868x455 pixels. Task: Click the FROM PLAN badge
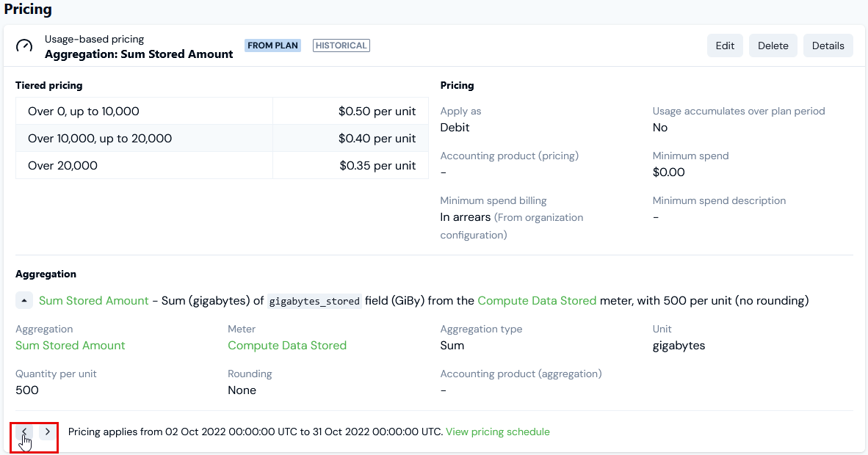pos(272,45)
